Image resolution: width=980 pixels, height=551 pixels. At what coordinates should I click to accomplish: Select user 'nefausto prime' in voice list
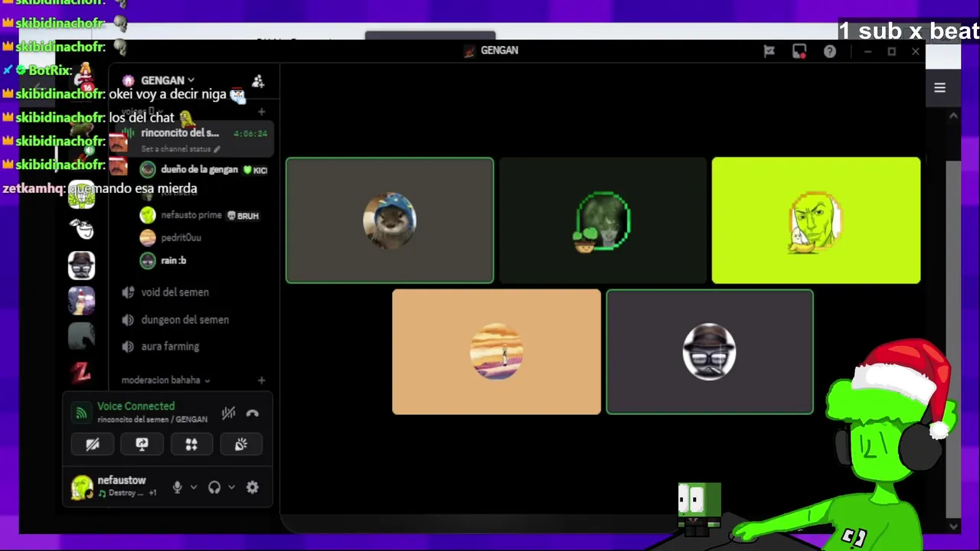tap(191, 216)
